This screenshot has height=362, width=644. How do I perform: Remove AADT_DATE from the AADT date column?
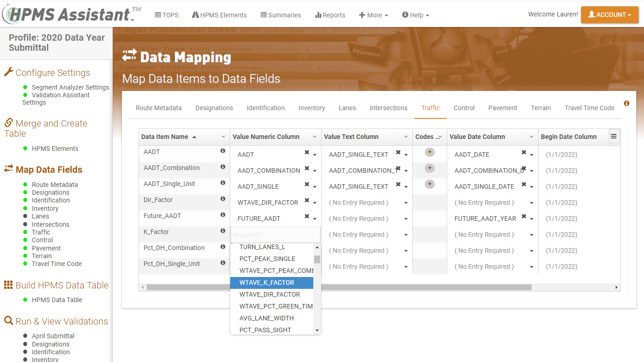pyautogui.click(x=524, y=153)
